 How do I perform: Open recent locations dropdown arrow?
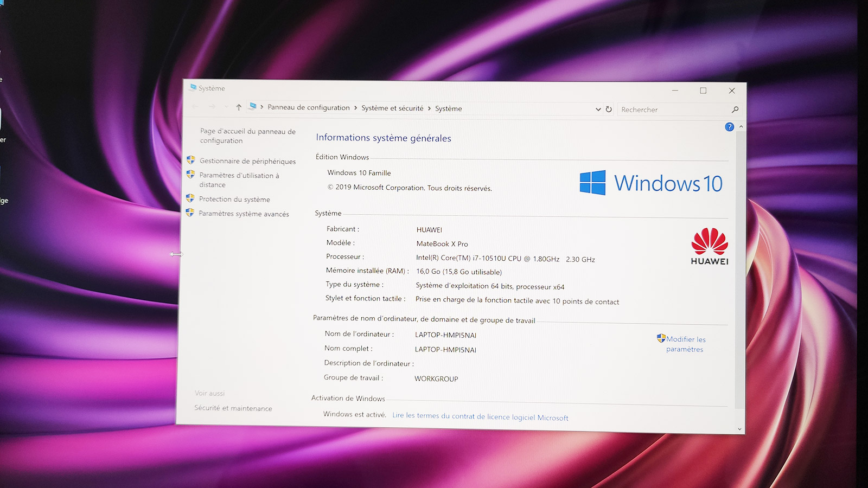point(226,107)
